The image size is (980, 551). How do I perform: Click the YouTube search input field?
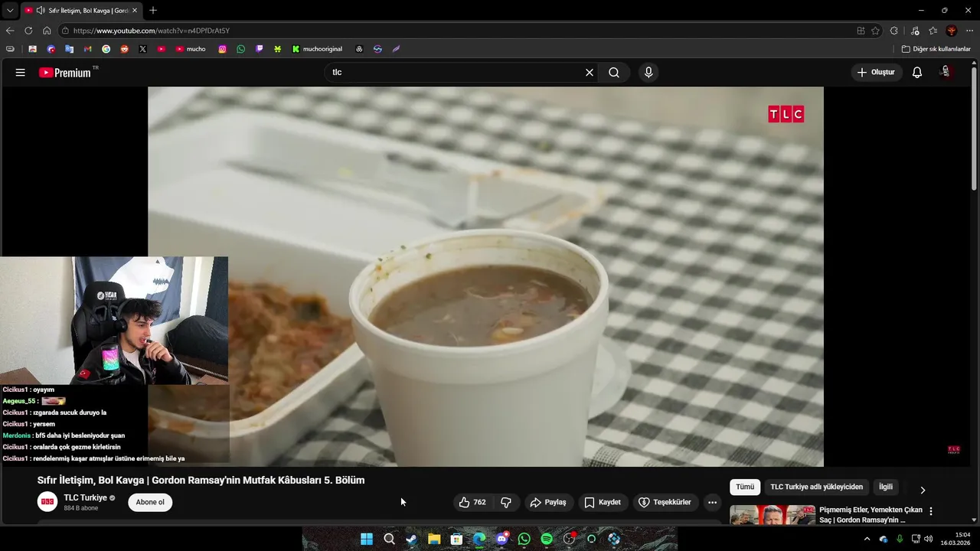point(456,73)
